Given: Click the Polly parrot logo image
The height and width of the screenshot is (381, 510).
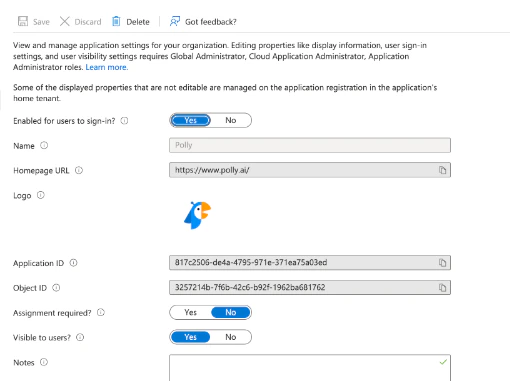Looking at the screenshot, I should (x=197, y=215).
